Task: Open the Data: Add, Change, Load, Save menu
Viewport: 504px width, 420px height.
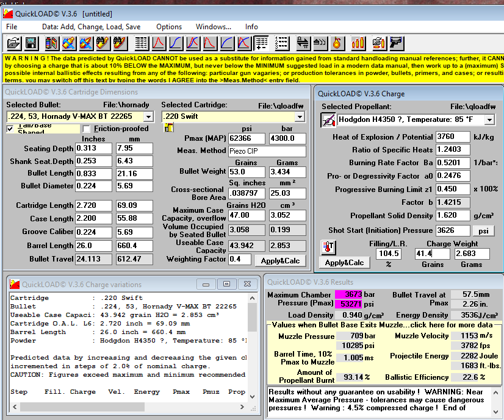Action: [x=92, y=27]
